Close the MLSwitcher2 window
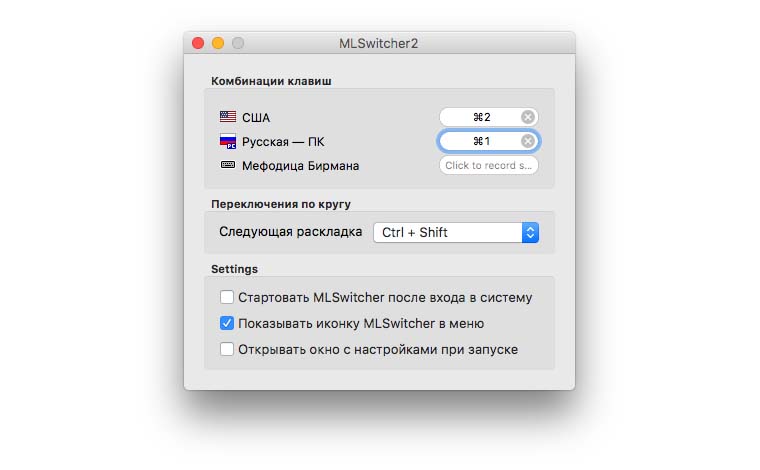 (198, 43)
